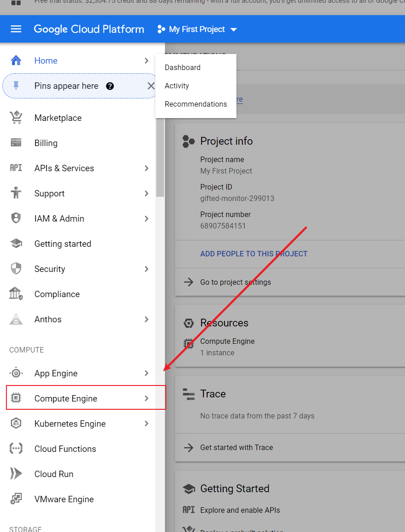Open Compute Engine in the Resources card
This screenshot has width=405, height=532.
point(227,341)
